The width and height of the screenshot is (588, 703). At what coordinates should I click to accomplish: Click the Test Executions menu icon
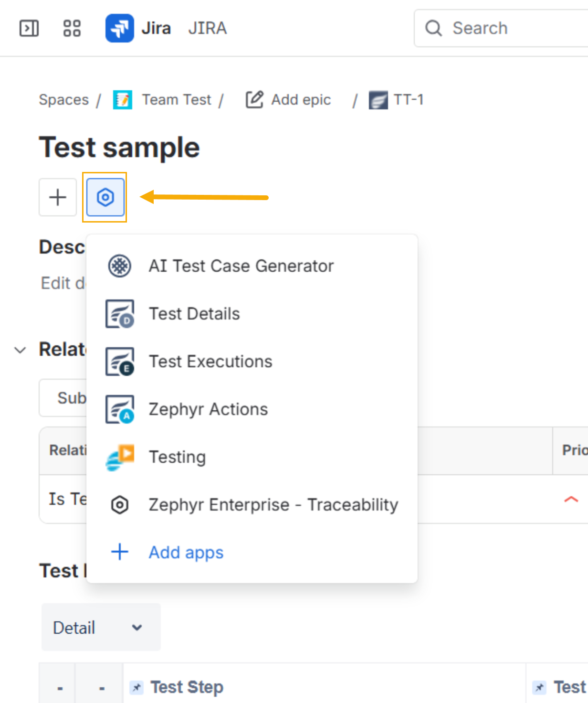point(119,362)
